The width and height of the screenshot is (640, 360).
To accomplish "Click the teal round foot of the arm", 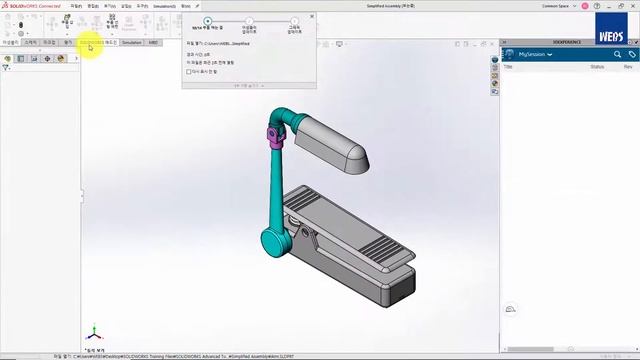I will [275, 242].
